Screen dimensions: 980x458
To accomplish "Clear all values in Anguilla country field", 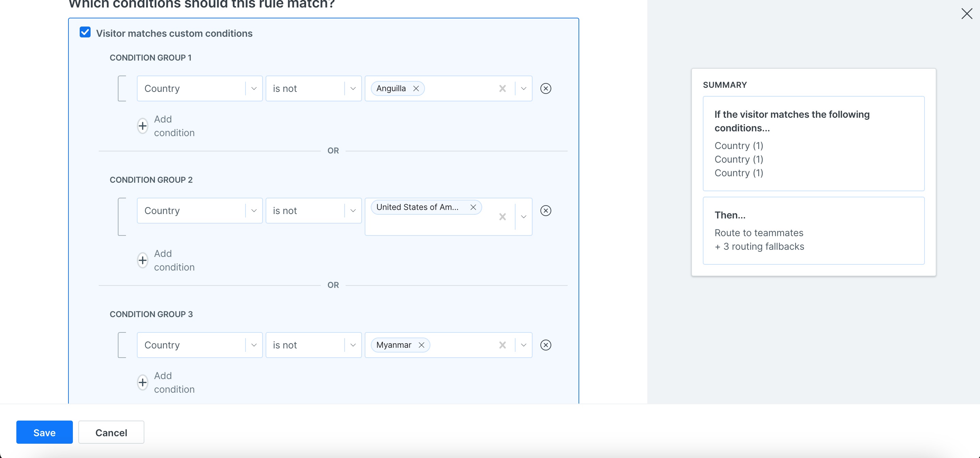I will tap(503, 88).
